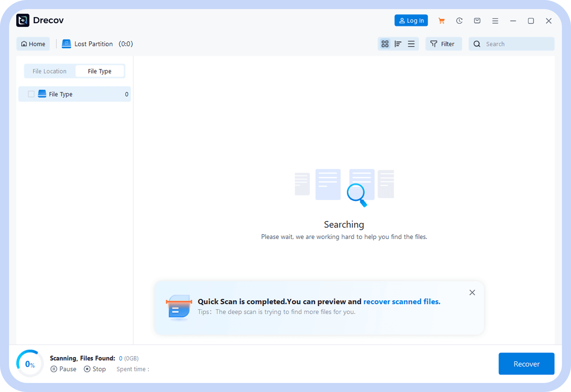This screenshot has height=392, width=571.
Task: Click the circular scan progress indicator
Action: (30, 364)
